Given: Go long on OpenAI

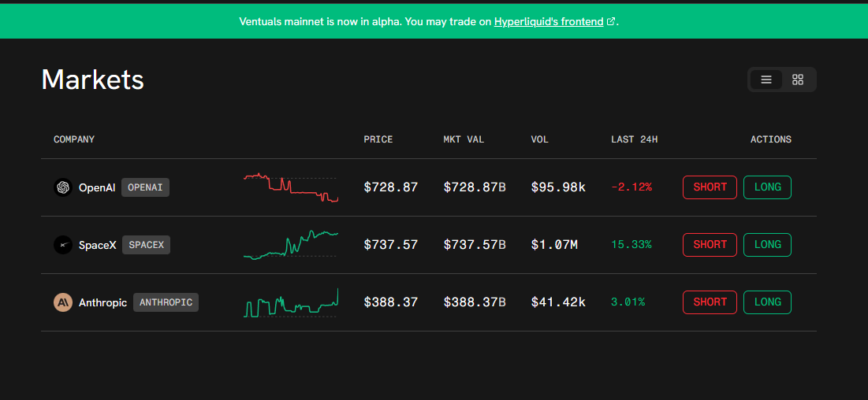Looking at the screenshot, I should pos(767,187).
